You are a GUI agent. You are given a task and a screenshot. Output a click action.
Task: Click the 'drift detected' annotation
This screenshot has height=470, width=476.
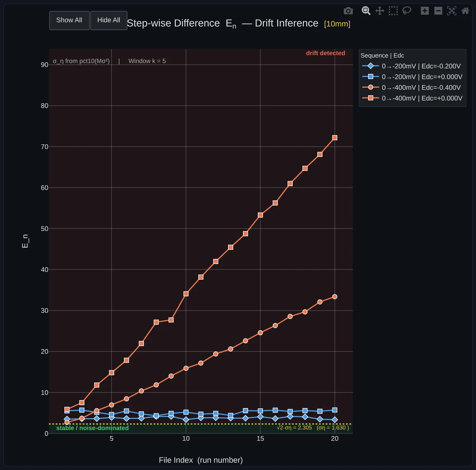pos(326,53)
